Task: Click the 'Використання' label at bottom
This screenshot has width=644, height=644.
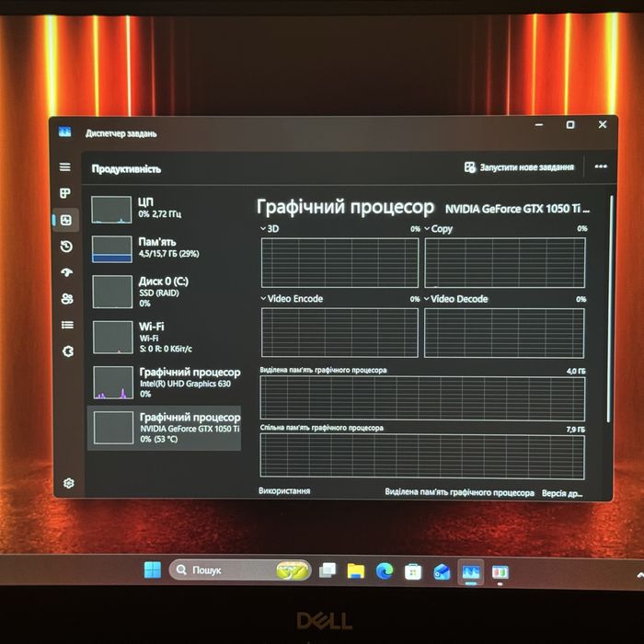Action: tap(284, 490)
